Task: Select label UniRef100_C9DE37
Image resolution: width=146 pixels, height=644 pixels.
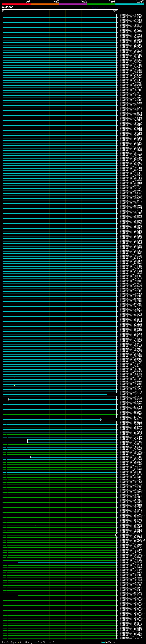Action: point(131,563)
